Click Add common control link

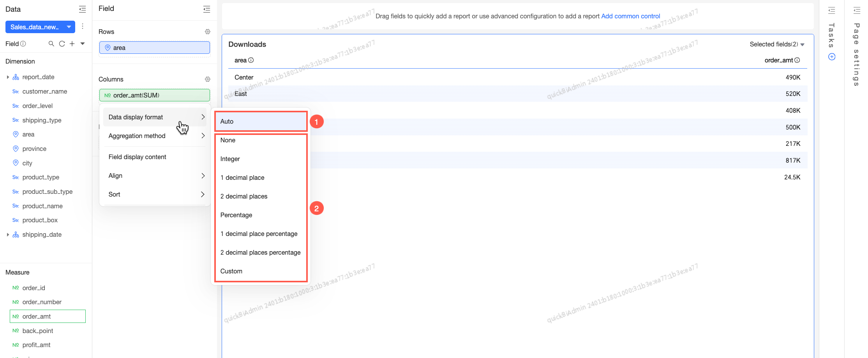pyautogui.click(x=630, y=16)
